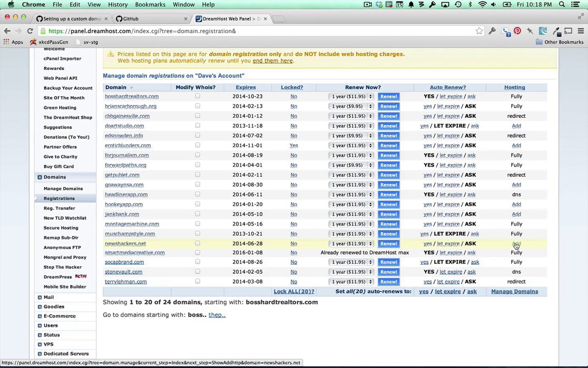588x368 pixels.
Task: Click the Add hosting link for newshackers.net
Action: 516,244
